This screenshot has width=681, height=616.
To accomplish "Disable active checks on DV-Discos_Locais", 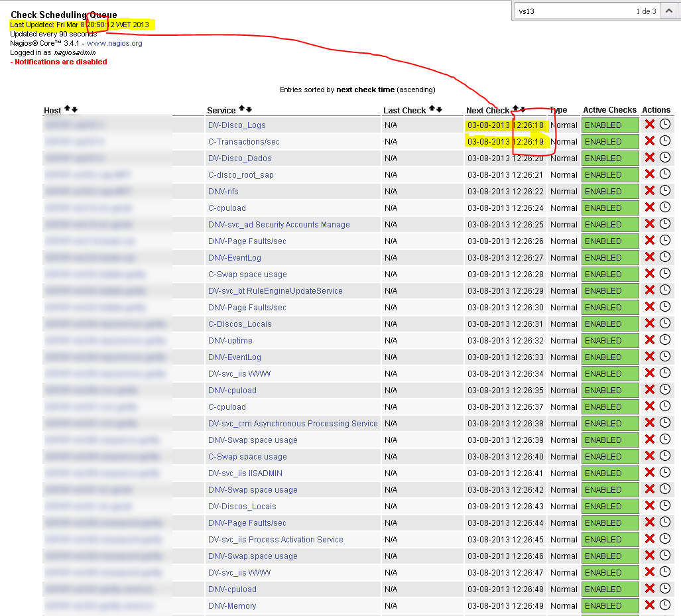I will point(649,506).
